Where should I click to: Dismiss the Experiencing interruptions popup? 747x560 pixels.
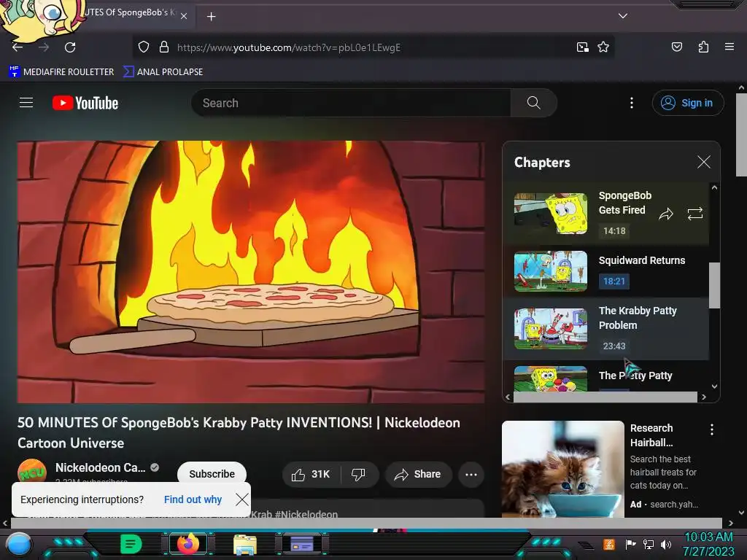[x=242, y=499]
